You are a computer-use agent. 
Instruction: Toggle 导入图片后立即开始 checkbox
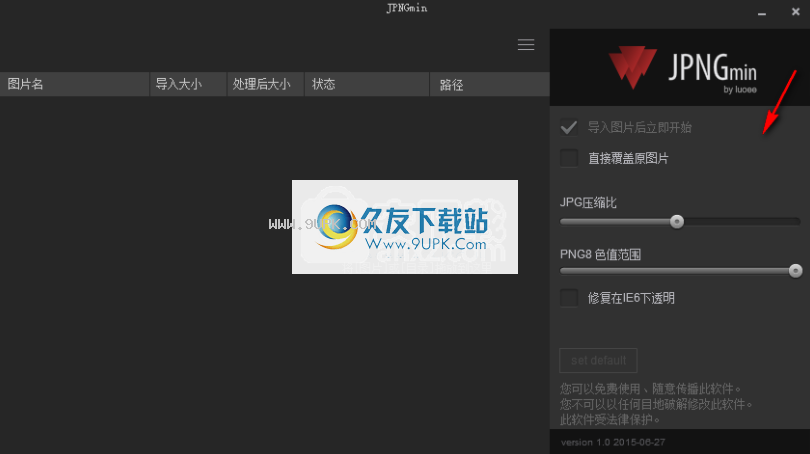(x=569, y=127)
